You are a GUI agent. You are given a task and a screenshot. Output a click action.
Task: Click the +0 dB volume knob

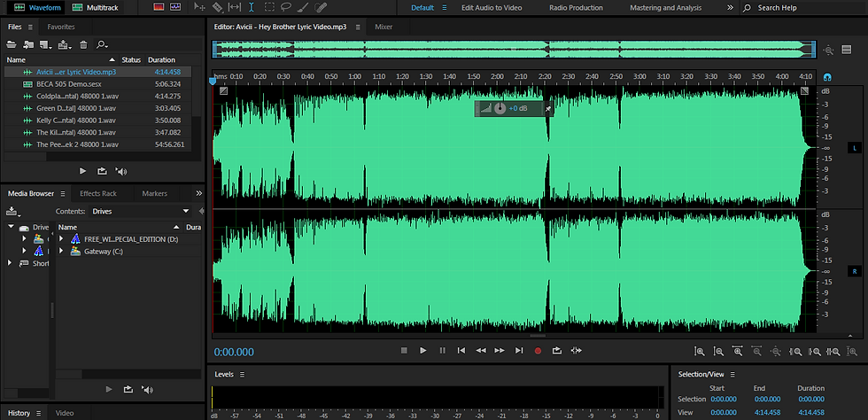click(x=500, y=108)
